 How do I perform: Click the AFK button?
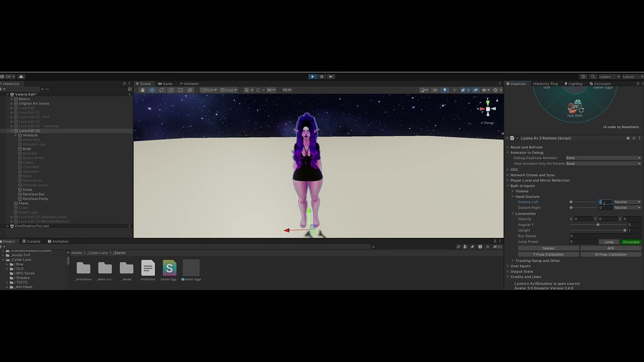[x=611, y=248]
